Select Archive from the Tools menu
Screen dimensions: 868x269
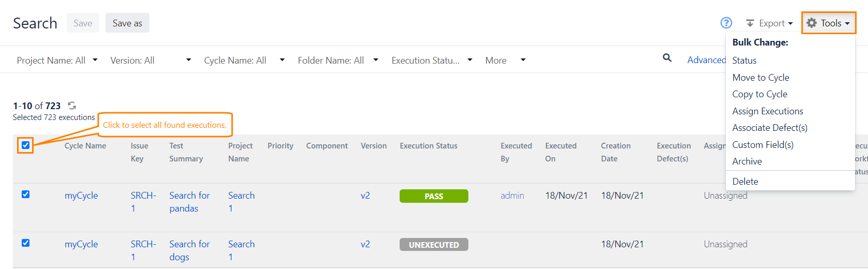click(747, 161)
